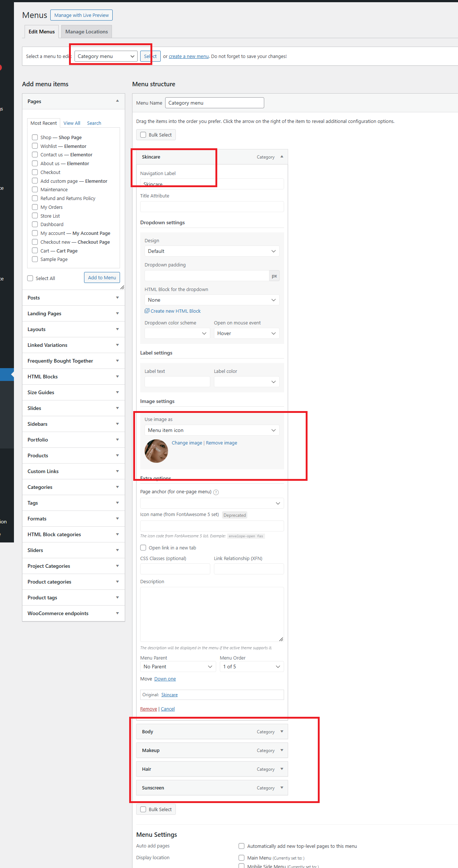Screen dimensions: 458x868
Task: Follow the create a new menu link
Action: point(189,56)
